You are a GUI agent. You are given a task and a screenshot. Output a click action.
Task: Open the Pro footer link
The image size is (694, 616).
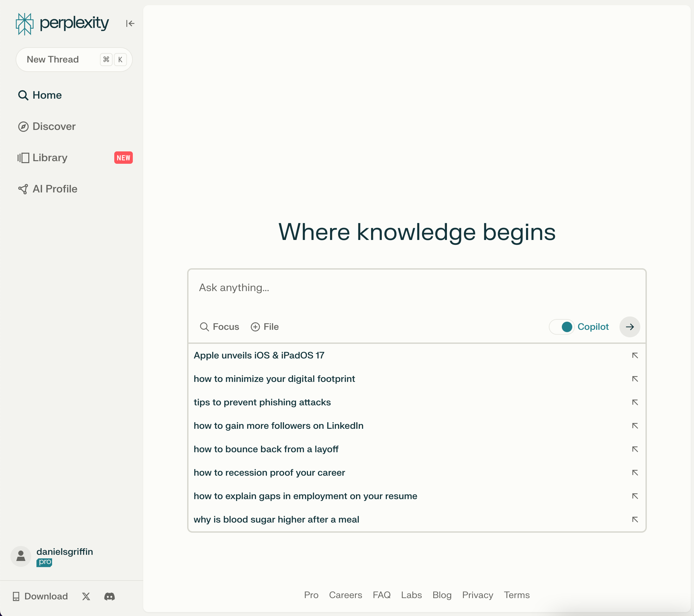(x=311, y=595)
